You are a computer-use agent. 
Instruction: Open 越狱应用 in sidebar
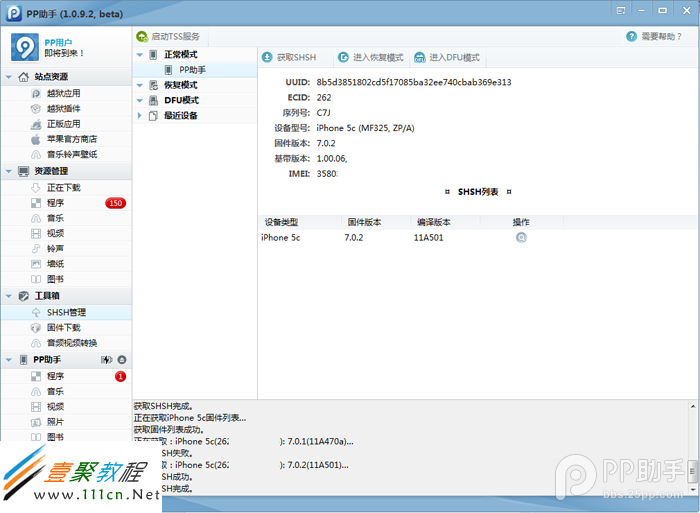66,93
